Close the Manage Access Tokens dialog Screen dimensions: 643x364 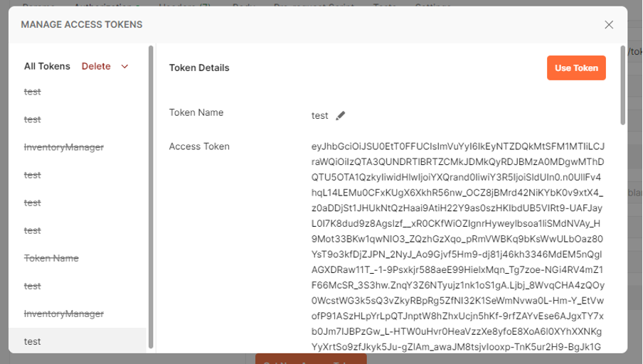[609, 25]
